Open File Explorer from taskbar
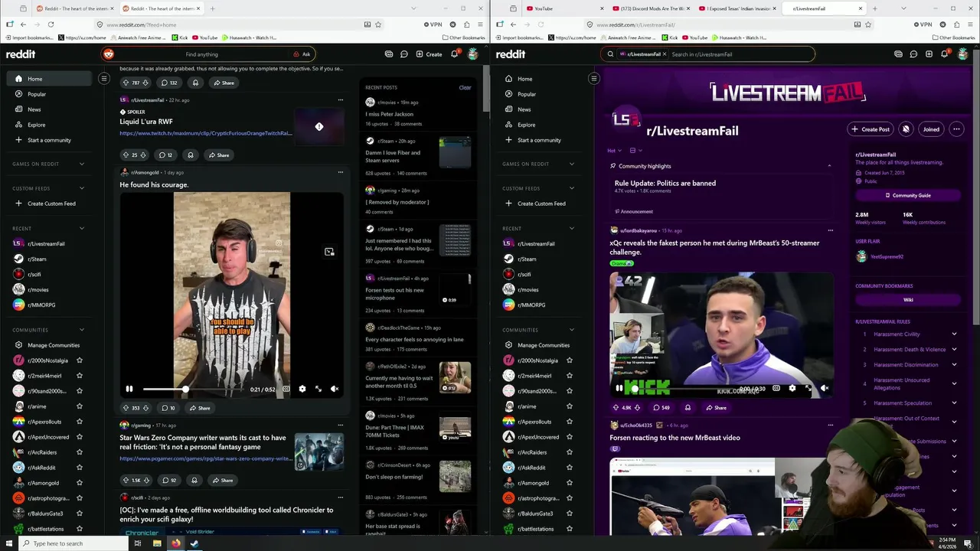980x551 pixels. point(157,543)
